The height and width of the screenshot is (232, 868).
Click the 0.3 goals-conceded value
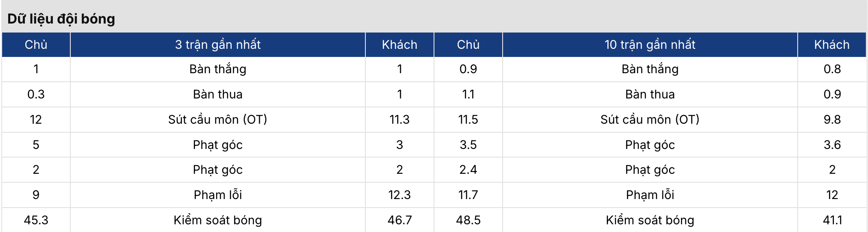(x=36, y=94)
